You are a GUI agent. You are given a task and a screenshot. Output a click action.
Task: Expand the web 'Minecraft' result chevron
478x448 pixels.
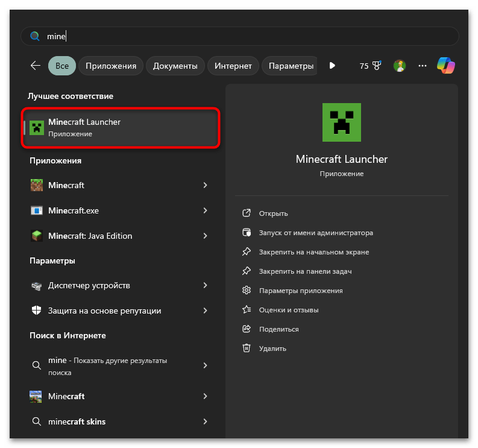pyautogui.click(x=205, y=396)
